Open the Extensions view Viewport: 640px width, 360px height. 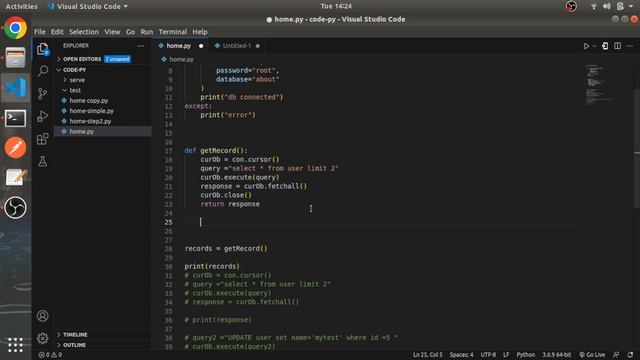tap(42, 139)
